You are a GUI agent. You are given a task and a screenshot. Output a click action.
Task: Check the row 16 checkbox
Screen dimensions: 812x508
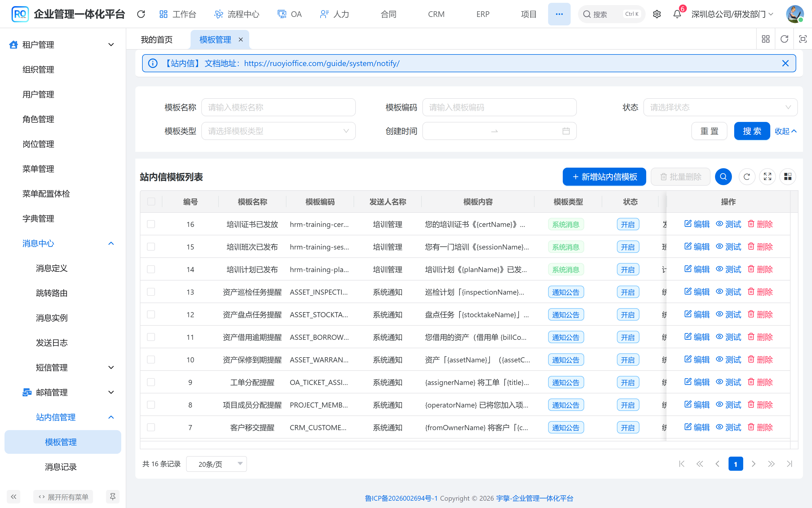pyautogui.click(x=151, y=224)
